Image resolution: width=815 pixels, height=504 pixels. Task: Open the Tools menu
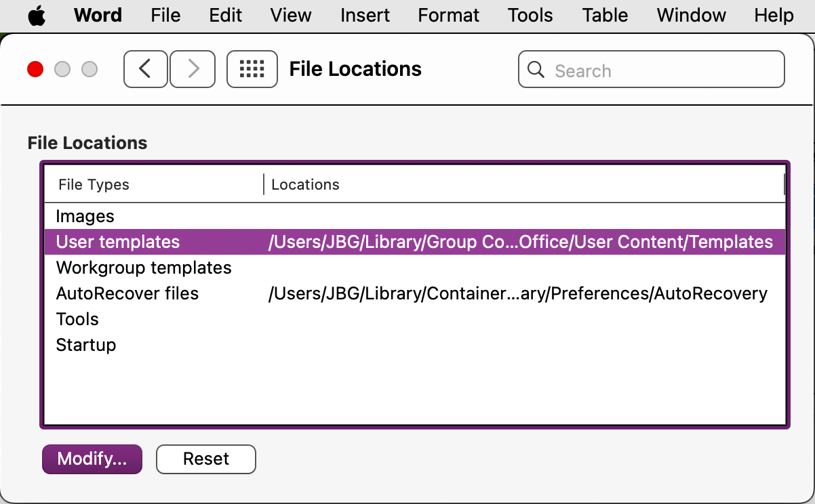530,15
